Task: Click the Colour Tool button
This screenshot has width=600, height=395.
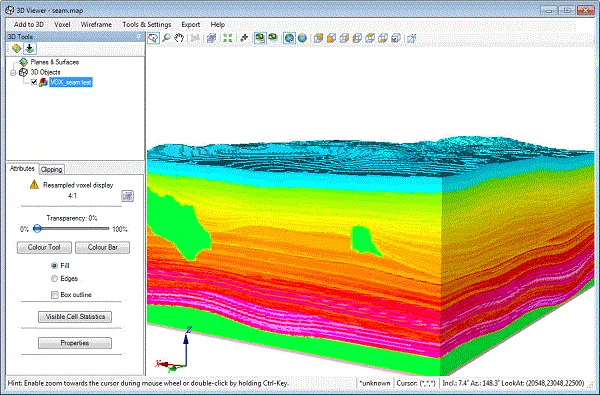Action: pos(44,247)
